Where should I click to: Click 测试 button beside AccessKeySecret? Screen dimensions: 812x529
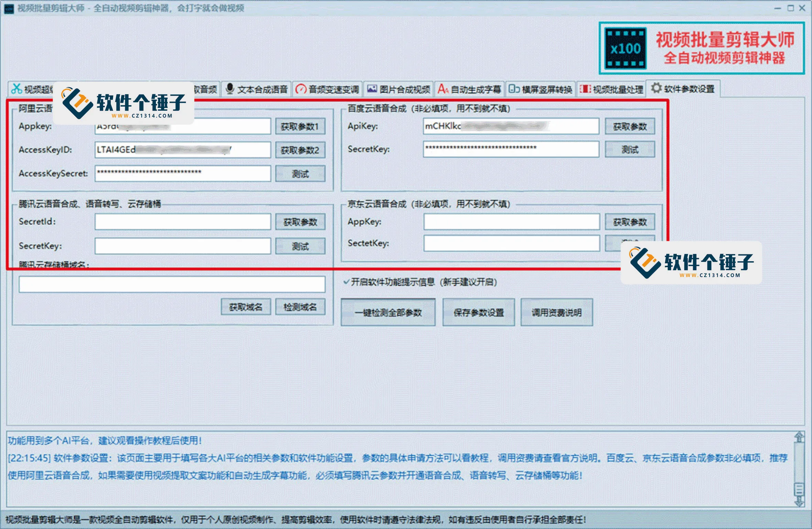pyautogui.click(x=300, y=174)
